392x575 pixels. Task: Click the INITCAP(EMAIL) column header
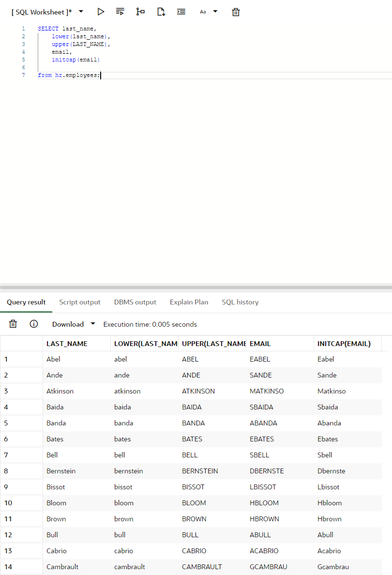pos(347,344)
